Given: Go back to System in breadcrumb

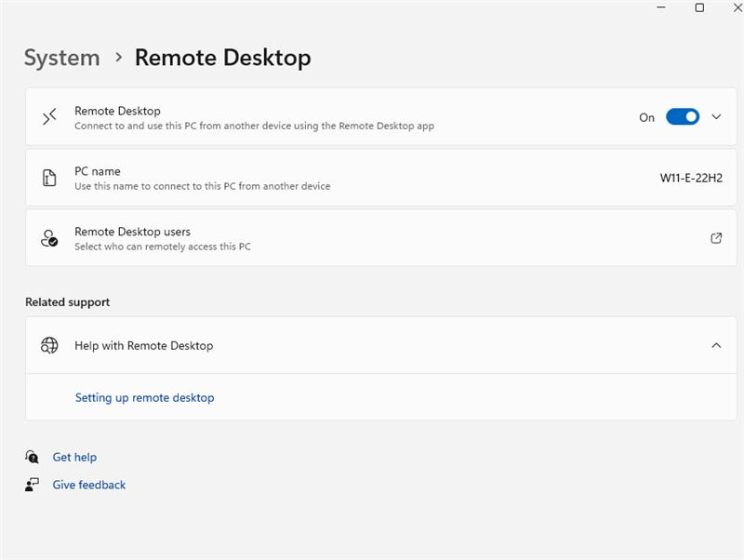Looking at the screenshot, I should 61,58.
